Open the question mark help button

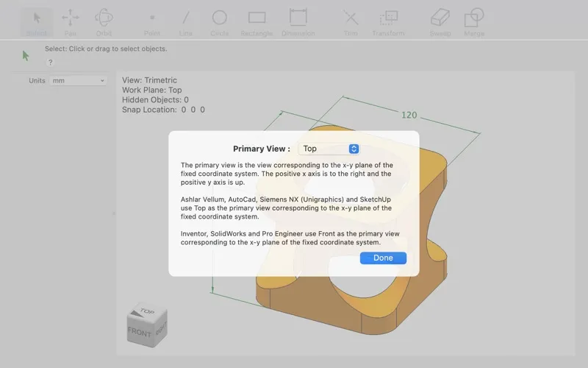point(50,63)
